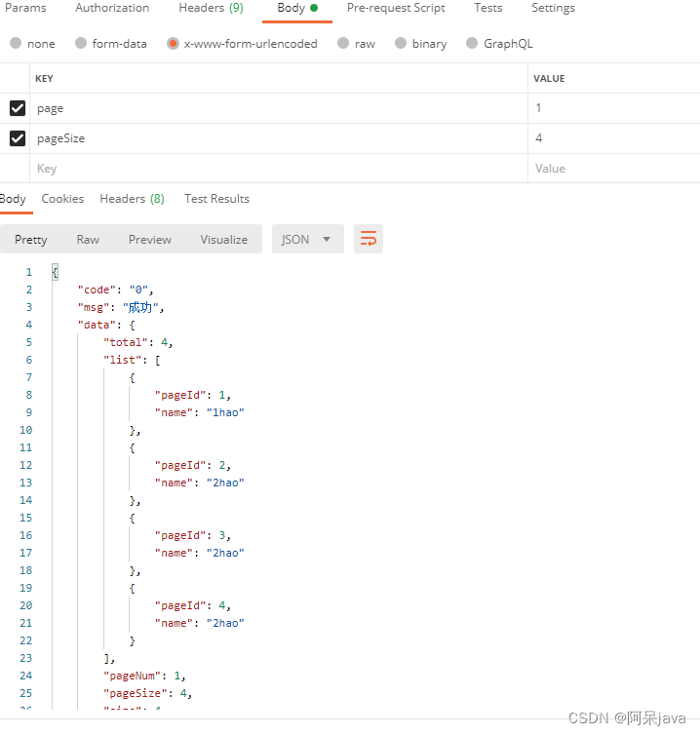Click the pageSize key cell
This screenshot has height=735, width=700.
279,138
